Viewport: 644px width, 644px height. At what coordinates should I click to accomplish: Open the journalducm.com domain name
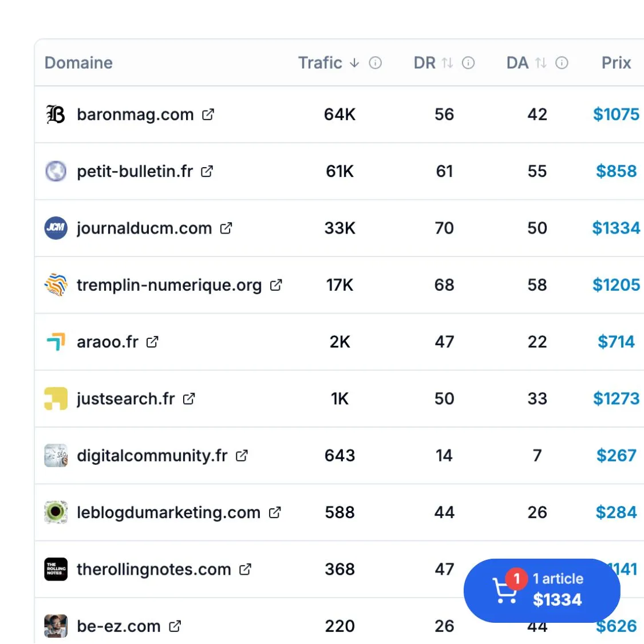[144, 228]
